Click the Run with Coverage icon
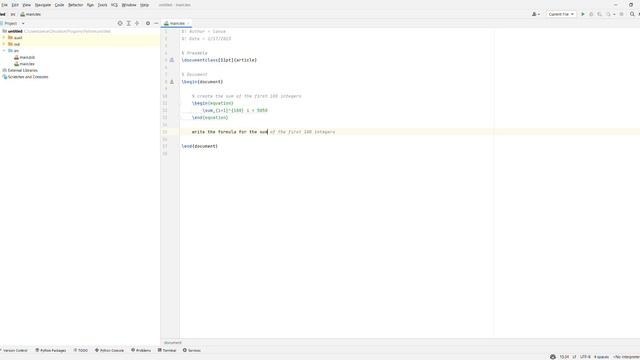The image size is (640, 360). pos(600,14)
